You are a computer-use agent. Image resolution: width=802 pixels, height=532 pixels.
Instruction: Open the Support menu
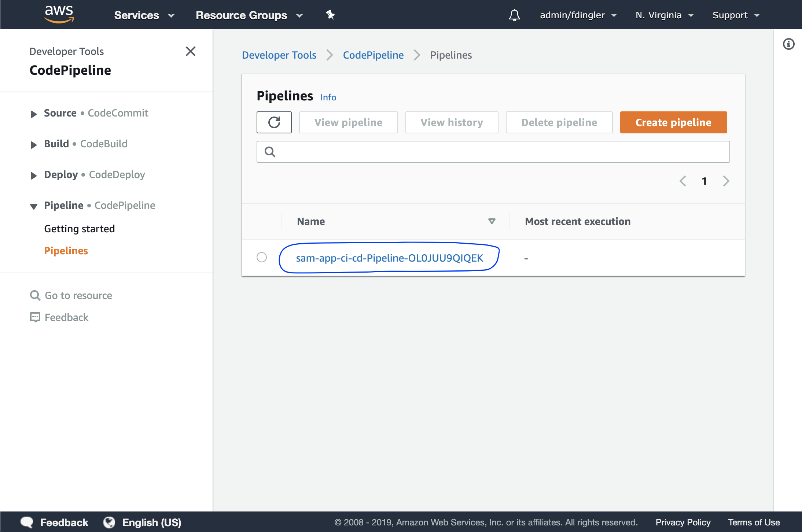coord(736,15)
